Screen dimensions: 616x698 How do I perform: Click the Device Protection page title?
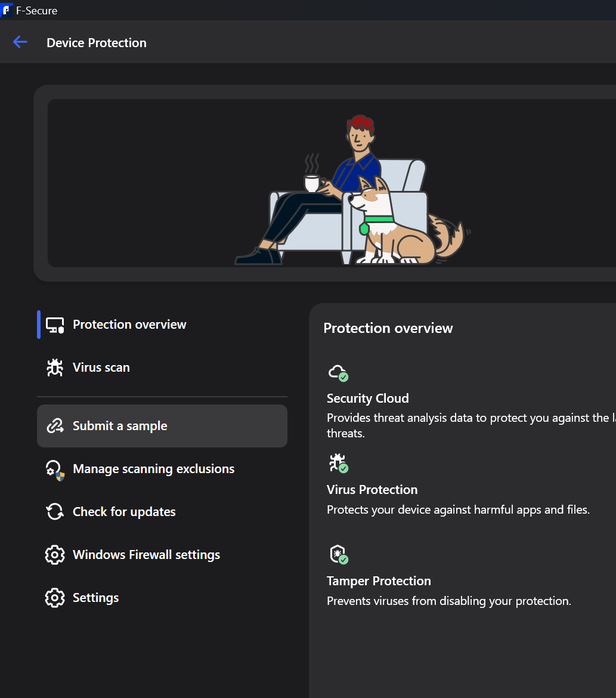[97, 43]
